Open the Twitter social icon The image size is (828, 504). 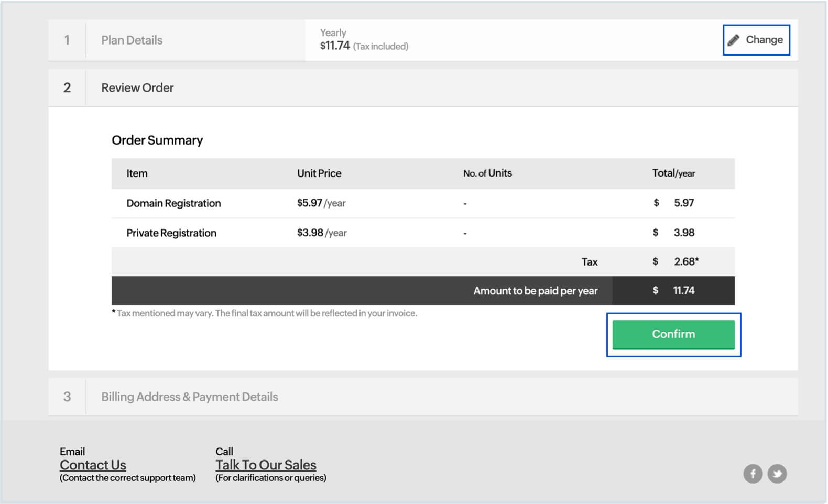pyautogui.click(x=777, y=474)
